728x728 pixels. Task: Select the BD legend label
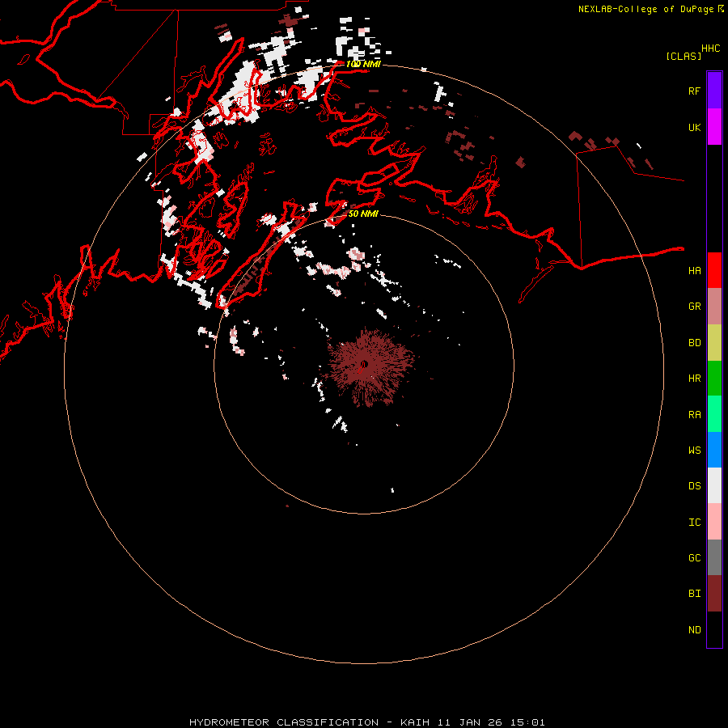[694, 343]
